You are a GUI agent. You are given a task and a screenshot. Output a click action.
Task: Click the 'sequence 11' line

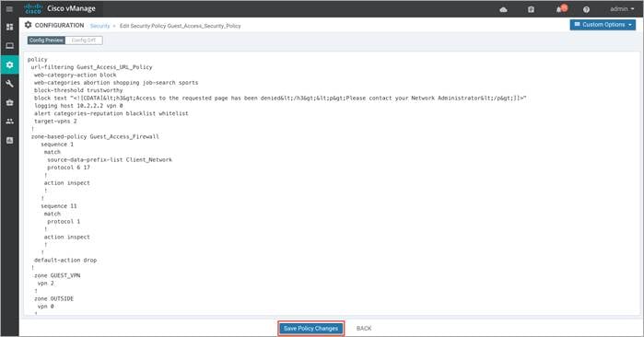(59, 206)
